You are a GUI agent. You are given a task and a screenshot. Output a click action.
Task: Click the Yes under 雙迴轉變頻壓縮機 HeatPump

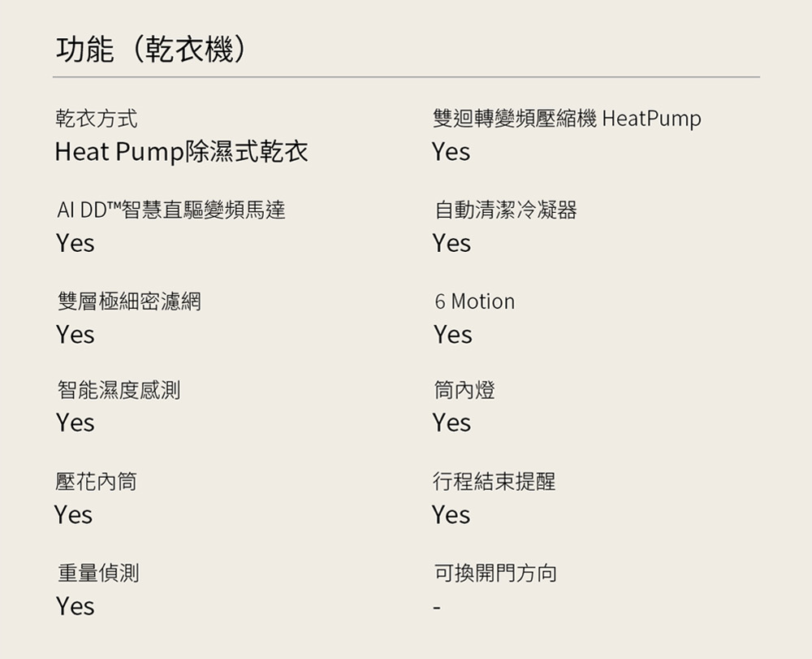[x=451, y=152]
